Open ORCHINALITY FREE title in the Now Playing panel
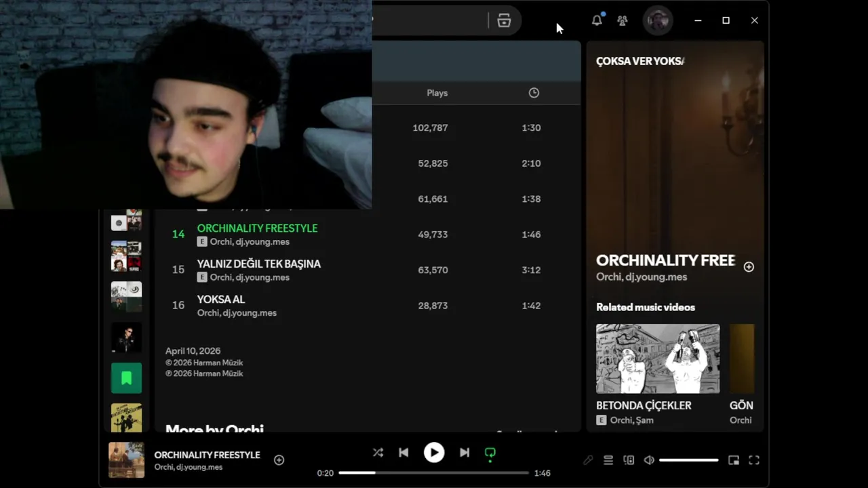This screenshot has height=488, width=868. pyautogui.click(x=665, y=260)
